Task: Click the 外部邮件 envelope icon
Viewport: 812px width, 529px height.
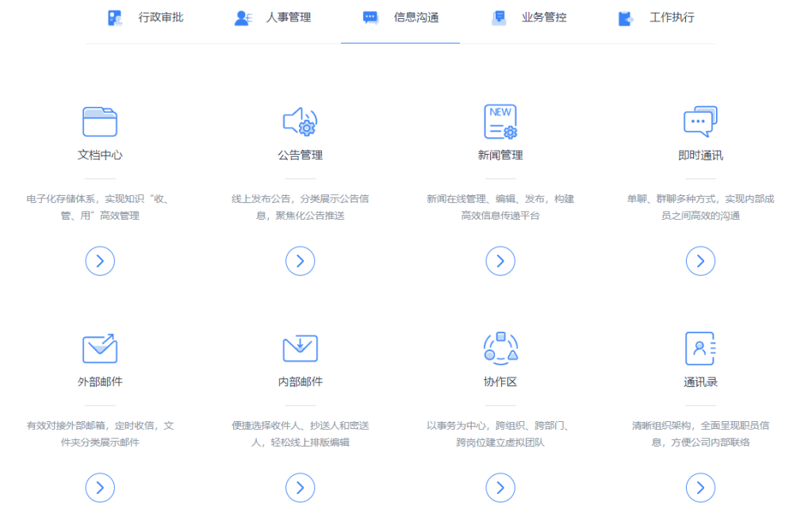Action: tap(100, 347)
